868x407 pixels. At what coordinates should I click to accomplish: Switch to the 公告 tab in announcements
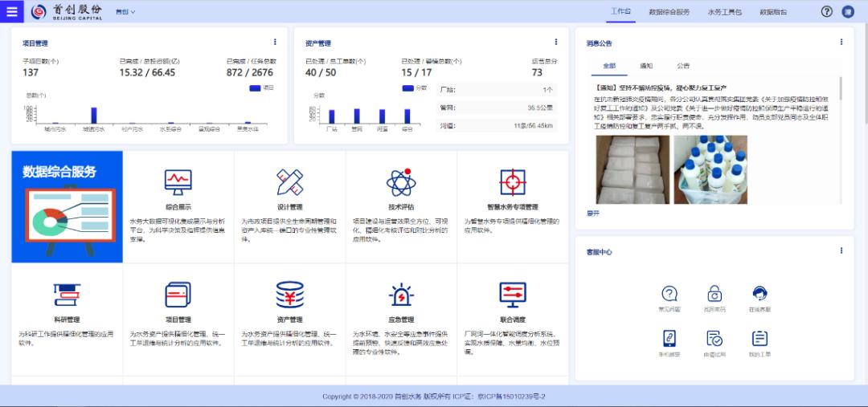[x=682, y=66]
